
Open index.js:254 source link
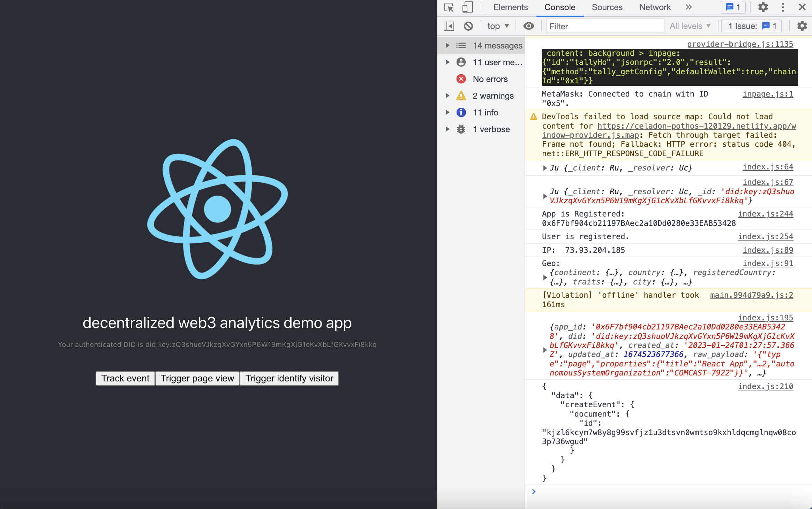point(766,237)
